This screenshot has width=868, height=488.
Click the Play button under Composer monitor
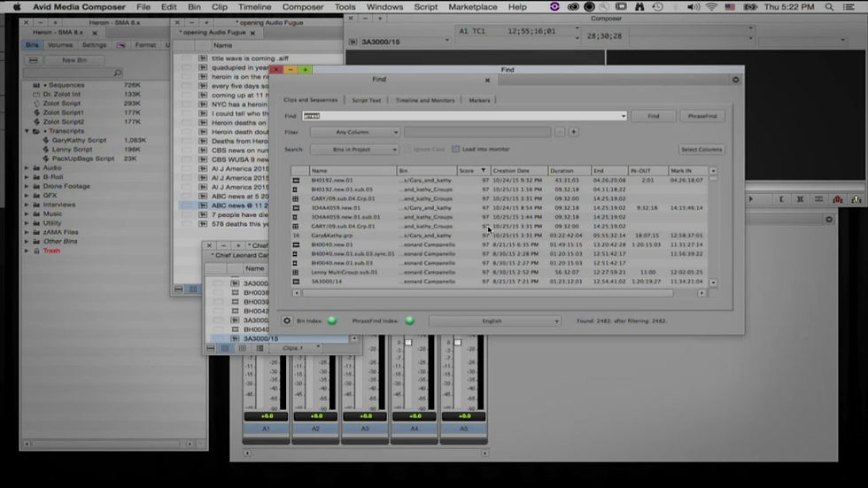751,199
